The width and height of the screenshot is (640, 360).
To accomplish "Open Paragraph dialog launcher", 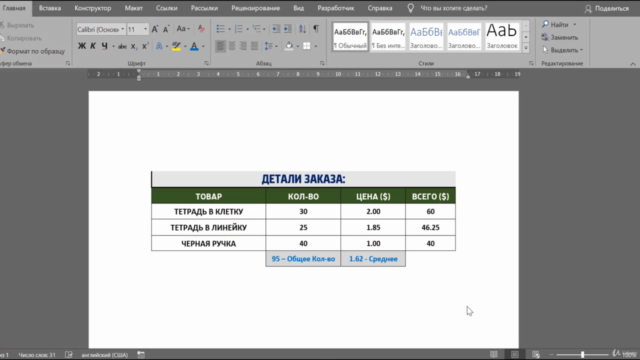I will pyautogui.click(x=322, y=63).
